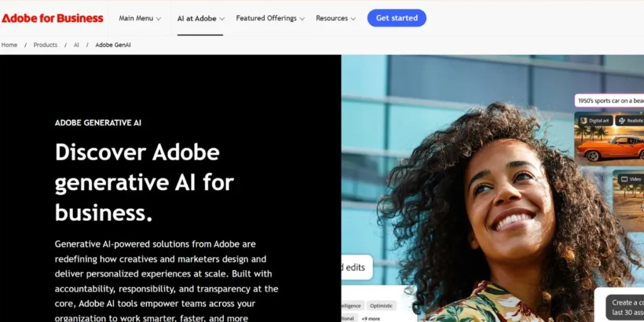Show the +9 more tags

pos(370,318)
